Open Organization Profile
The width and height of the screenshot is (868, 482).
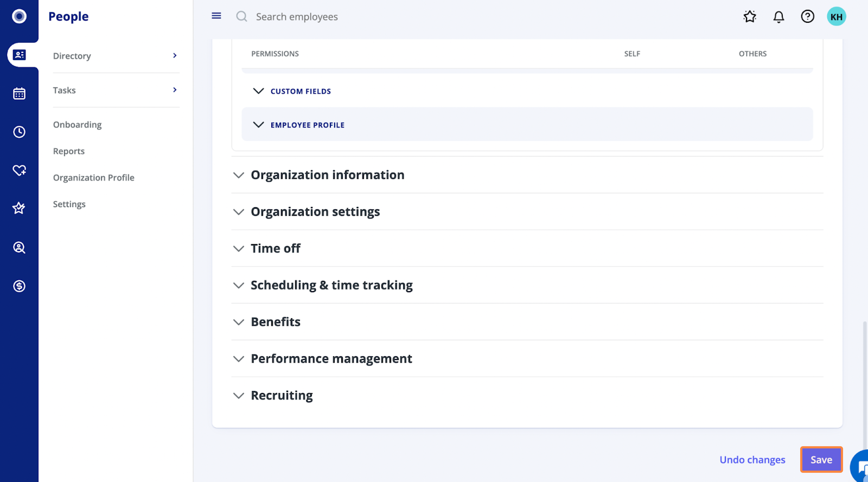(x=94, y=178)
